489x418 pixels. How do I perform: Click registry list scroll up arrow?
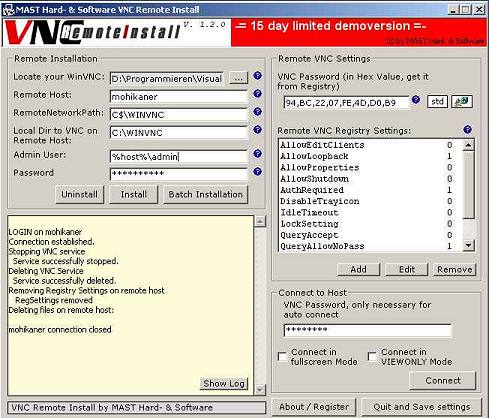[468, 145]
